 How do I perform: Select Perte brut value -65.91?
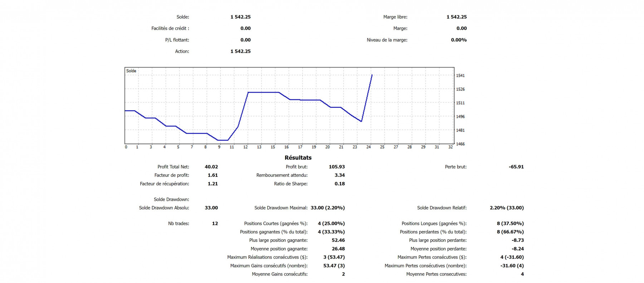[516, 167]
